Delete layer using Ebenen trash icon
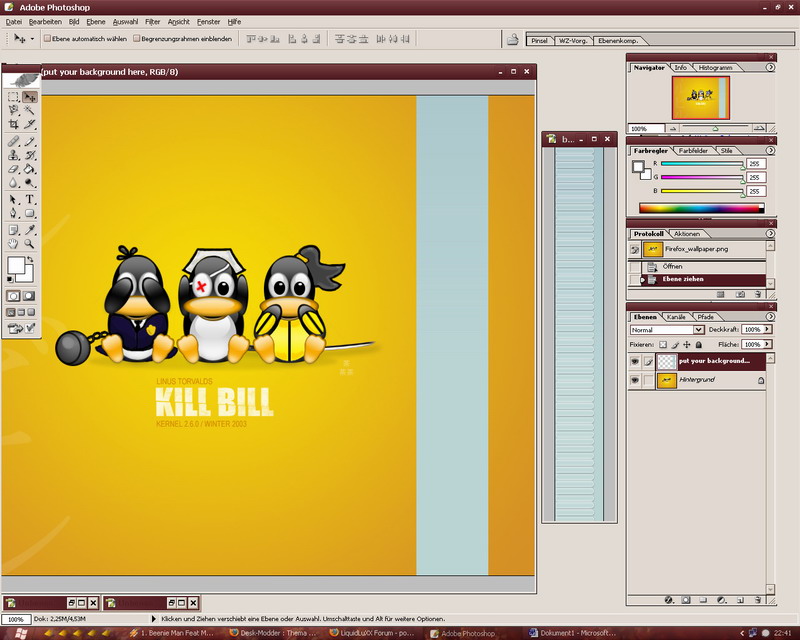The width and height of the screenshot is (800, 640). pos(758,600)
